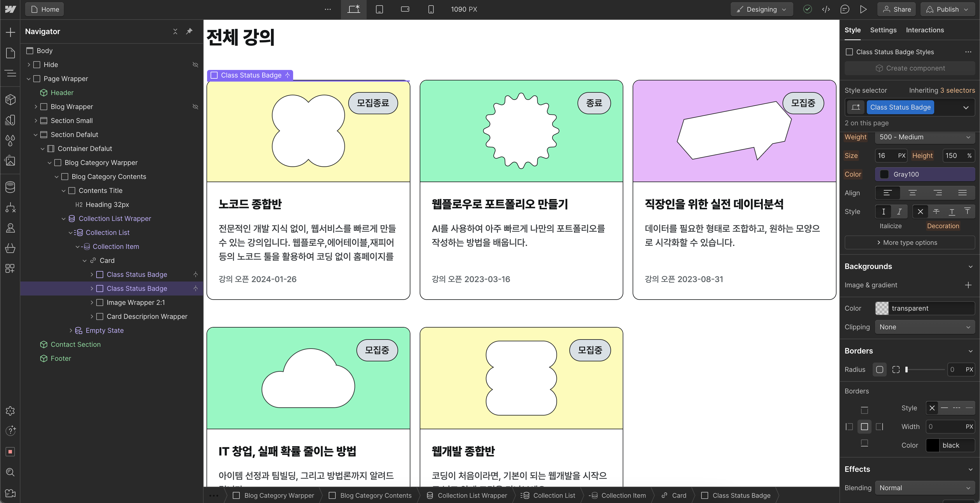Collapse the Page Wrapper tree node

click(x=29, y=79)
